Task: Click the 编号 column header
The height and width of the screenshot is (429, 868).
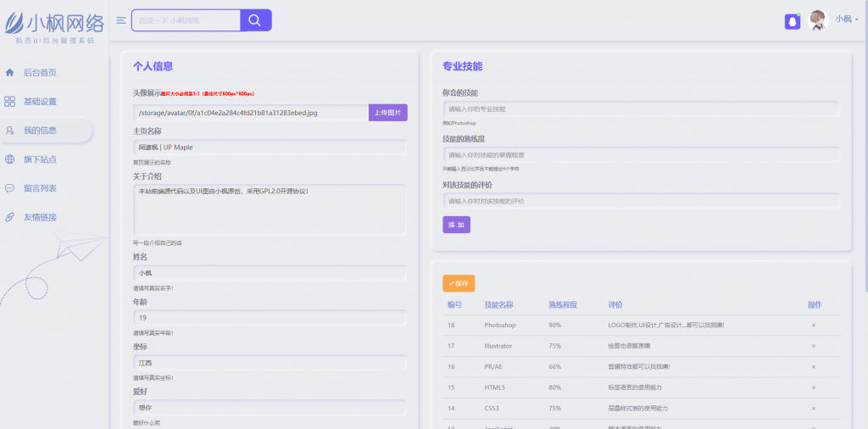Action: coord(454,305)
